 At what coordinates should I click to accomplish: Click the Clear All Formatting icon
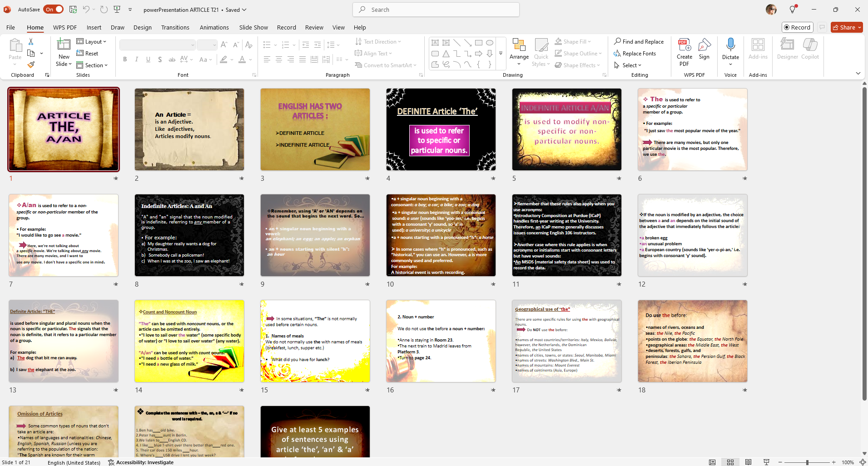tap(248, 45)
